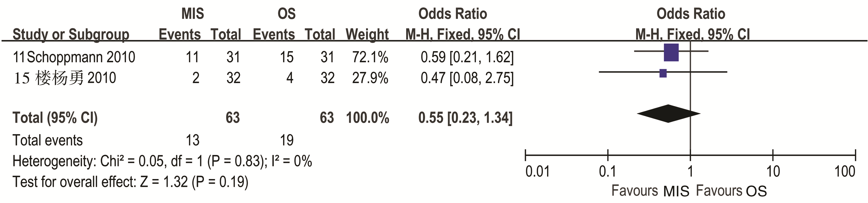Click the Weight column header
The image size is (868, 203).
click(x=367, y=34)
